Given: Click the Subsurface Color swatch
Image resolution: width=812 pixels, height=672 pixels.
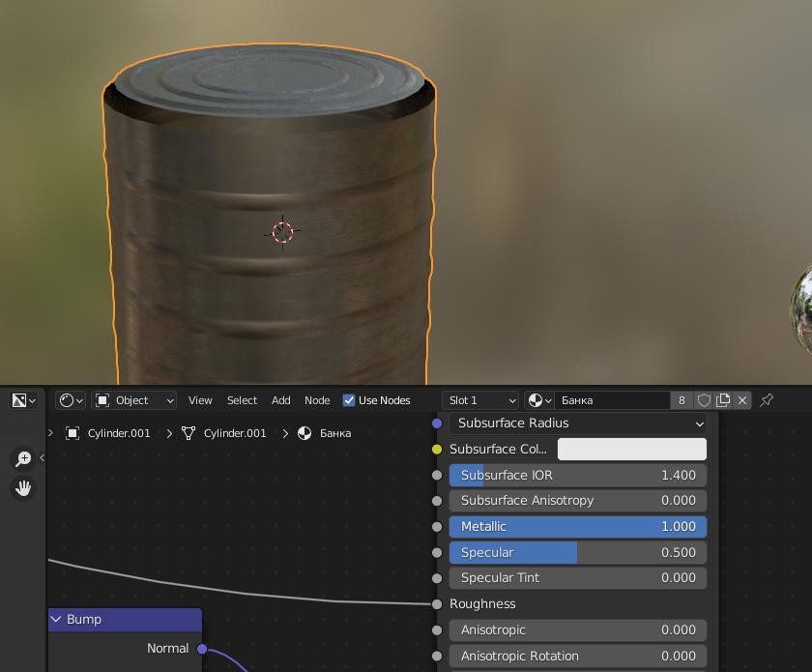Looking at the screenshot, I should (632, 449).
